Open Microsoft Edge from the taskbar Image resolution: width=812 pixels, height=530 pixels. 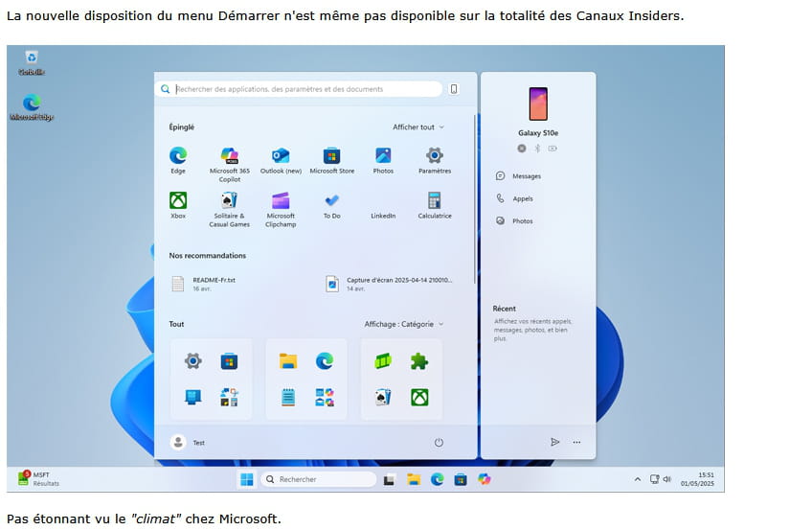(x=437, y=479)
